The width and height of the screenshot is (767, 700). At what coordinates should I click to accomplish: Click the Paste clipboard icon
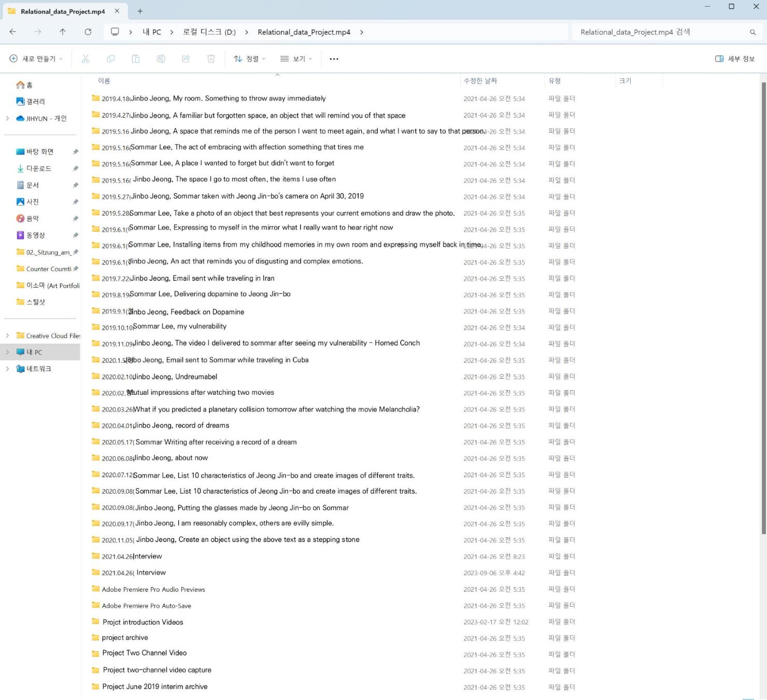point(136,59)
